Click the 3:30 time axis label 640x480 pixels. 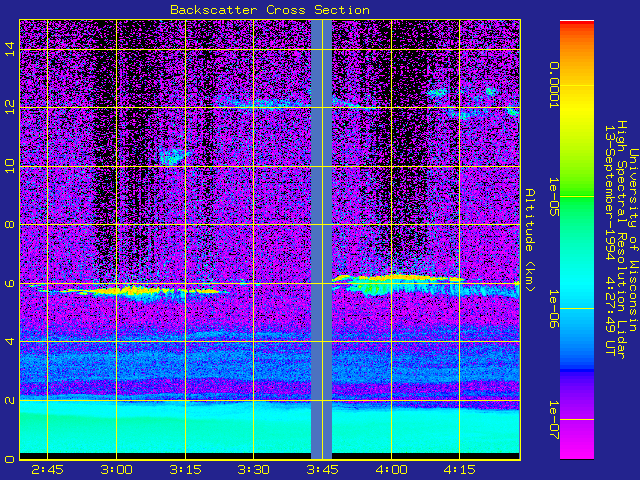pos(253,470)
